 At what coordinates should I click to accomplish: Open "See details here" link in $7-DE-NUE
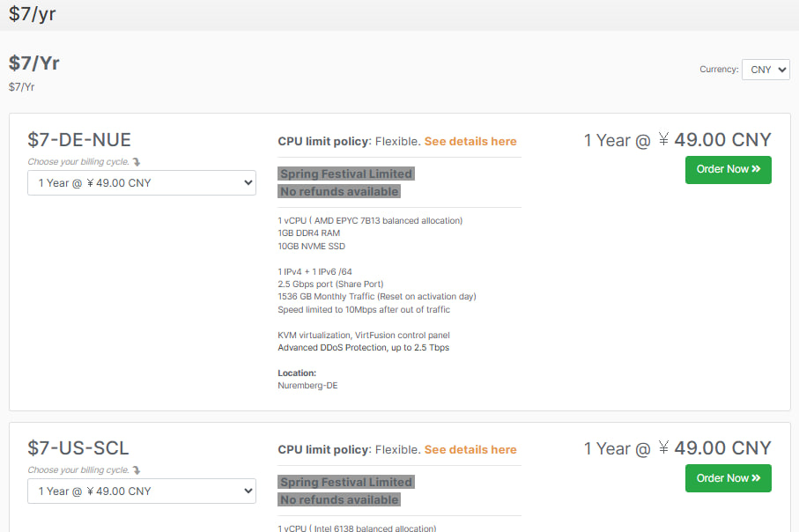pyautogui.click(x=470, y=141)
